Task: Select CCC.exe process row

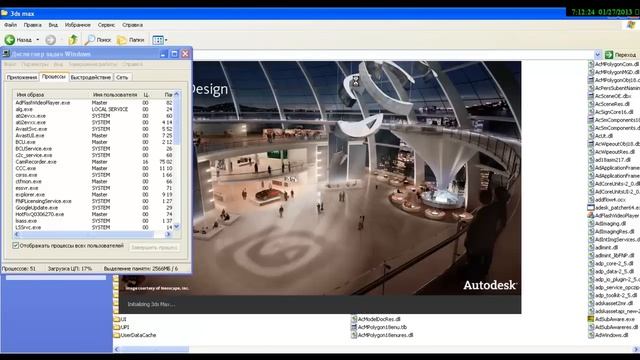Action: pyautogui.click(x=93, y=168)
